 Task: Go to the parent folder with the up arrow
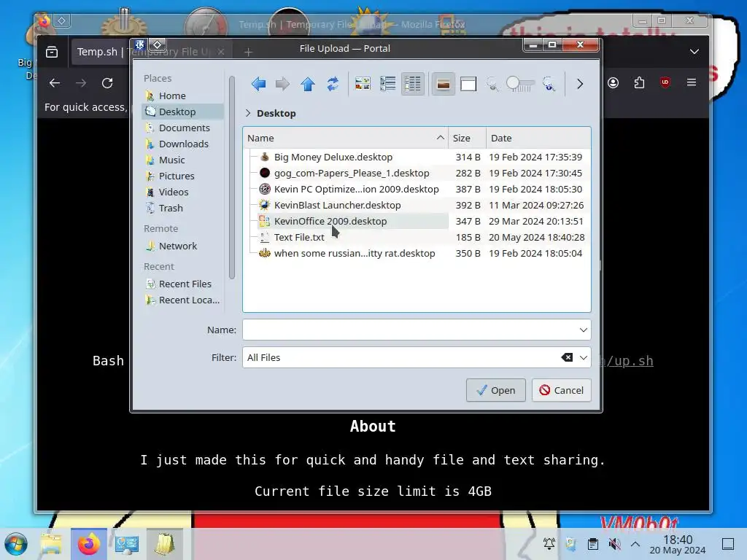(x=308, y=85)
